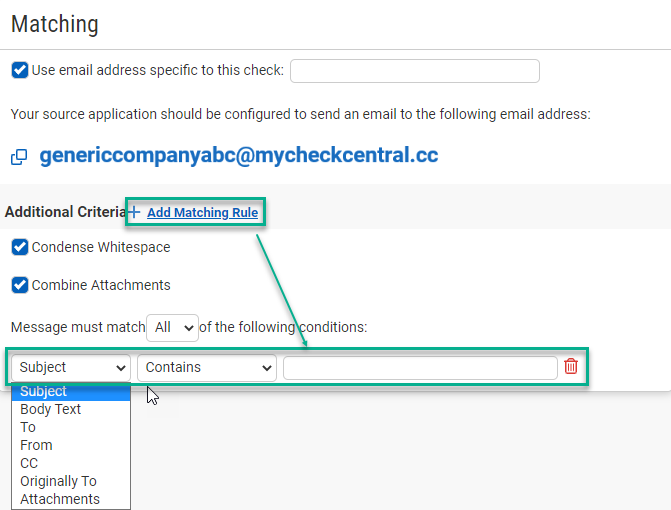
Task: Collapse the Subject field dropdown
Action: coord(71,368)
